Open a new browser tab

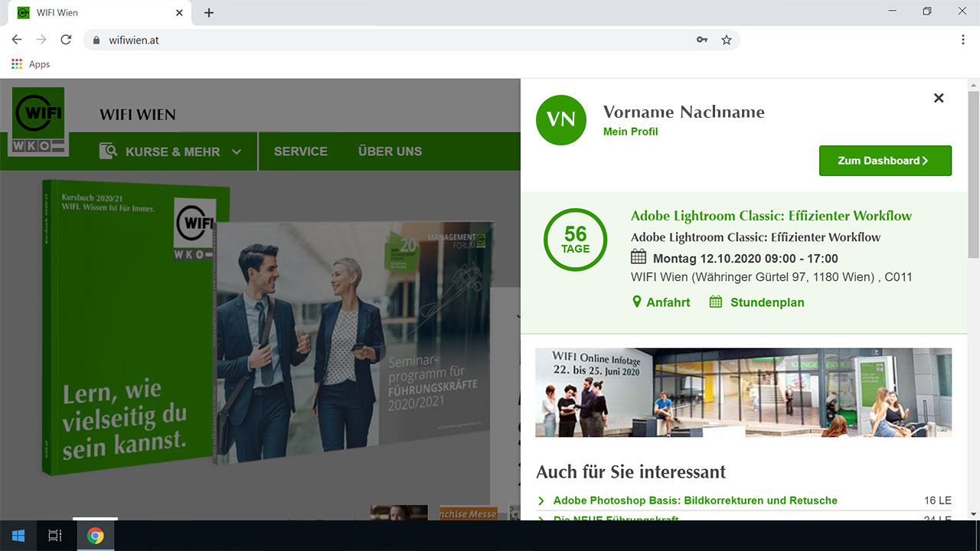209,13
